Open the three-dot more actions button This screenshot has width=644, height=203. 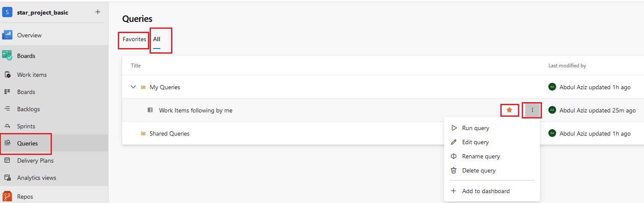coord(533,110)
